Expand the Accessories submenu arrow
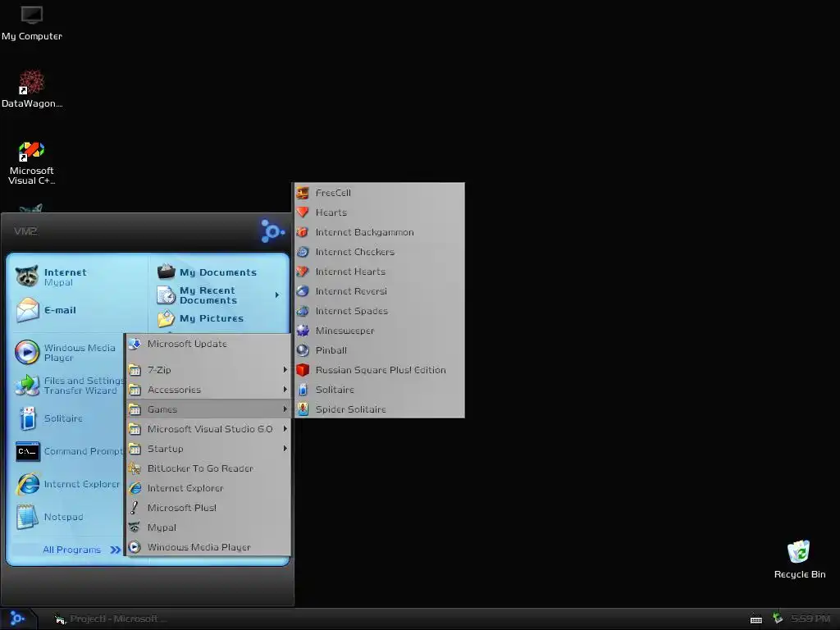 pos(285,390)
